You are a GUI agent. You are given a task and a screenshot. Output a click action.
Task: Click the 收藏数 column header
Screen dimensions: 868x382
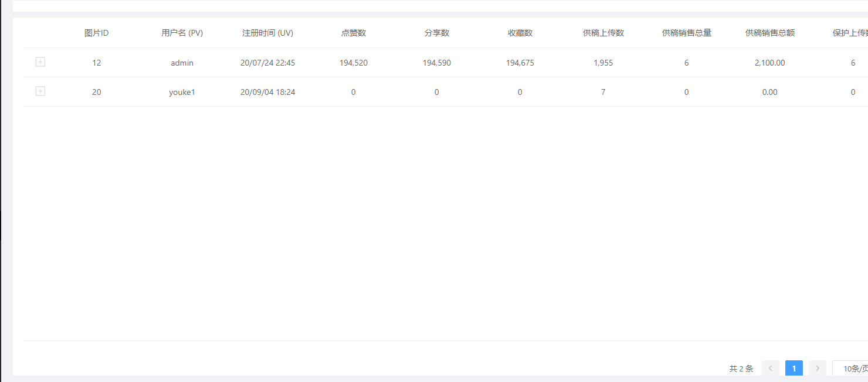520,33
